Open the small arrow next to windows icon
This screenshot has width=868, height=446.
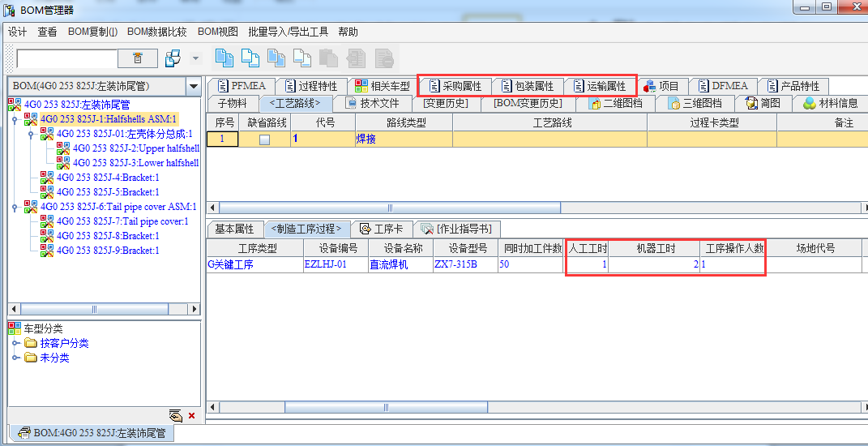coord(195,58)
